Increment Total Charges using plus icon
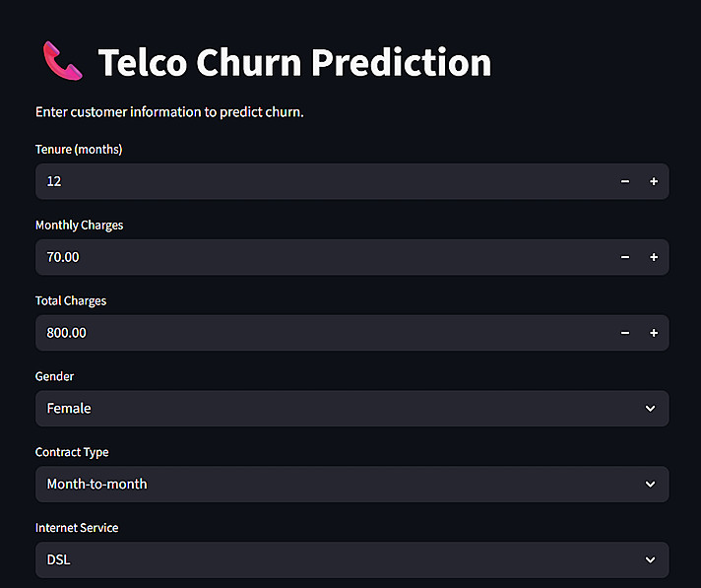 pyautogui.click(x=654, y=333)
